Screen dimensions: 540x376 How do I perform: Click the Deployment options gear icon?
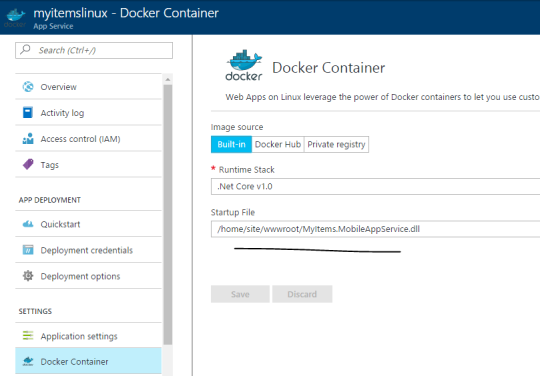28,276
